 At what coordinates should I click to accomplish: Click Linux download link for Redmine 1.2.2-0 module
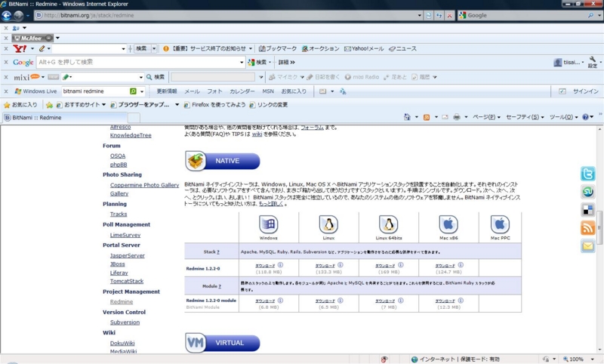[325, 301]
